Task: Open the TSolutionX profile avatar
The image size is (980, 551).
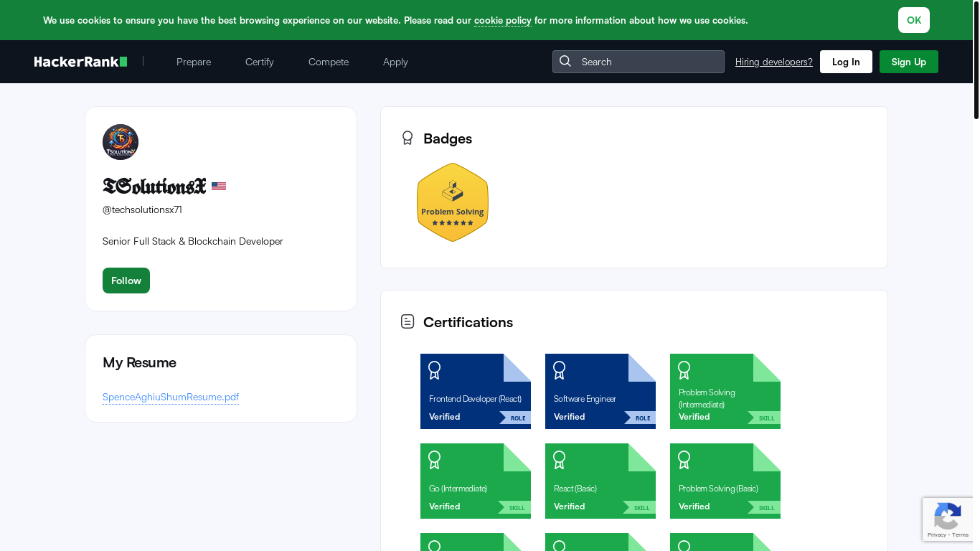Action: (x=121, y=142)
